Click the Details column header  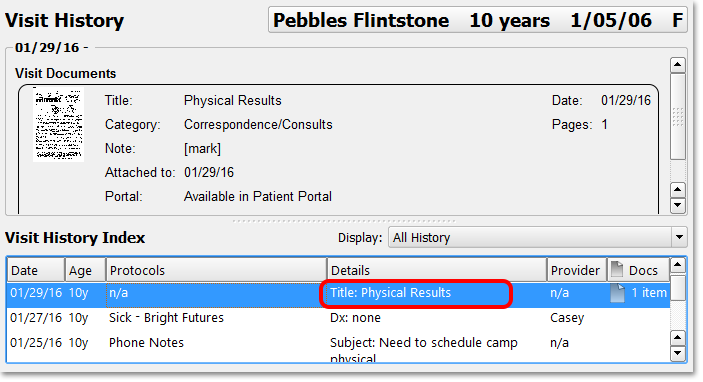(437, 270)
